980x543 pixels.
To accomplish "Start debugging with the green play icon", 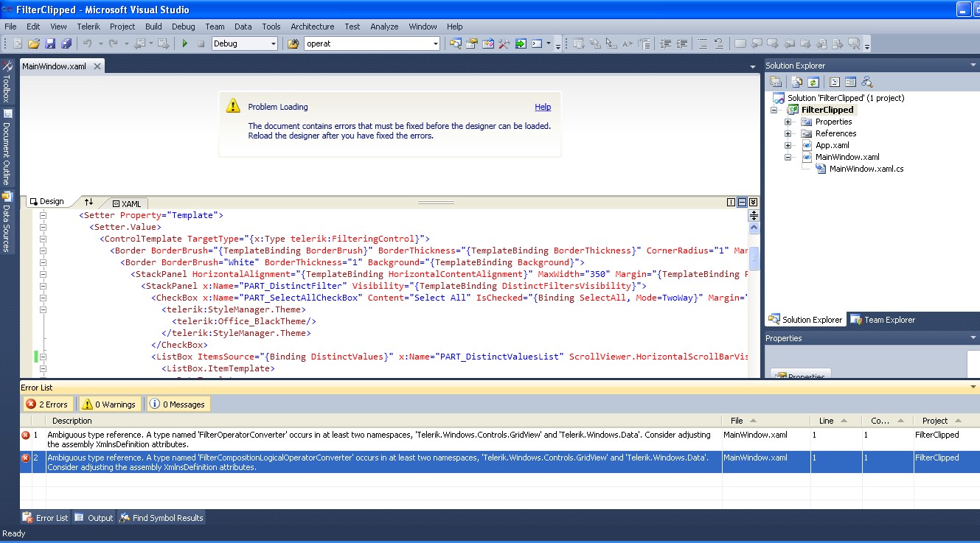I will [185, 43].
